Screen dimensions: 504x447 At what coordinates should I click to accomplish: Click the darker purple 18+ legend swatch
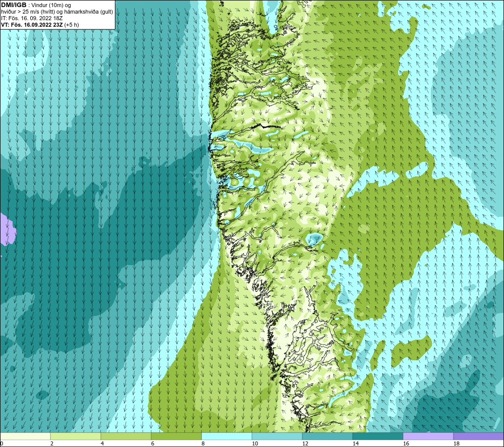coord(479,436)
